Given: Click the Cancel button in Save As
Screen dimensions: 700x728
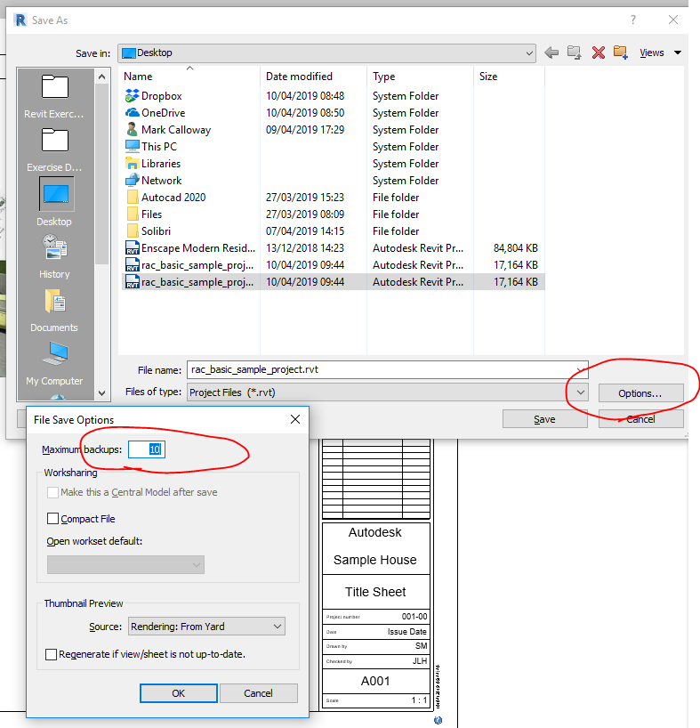Looking at the screenshot, I should pyautogui.click(x=640, y=419).
